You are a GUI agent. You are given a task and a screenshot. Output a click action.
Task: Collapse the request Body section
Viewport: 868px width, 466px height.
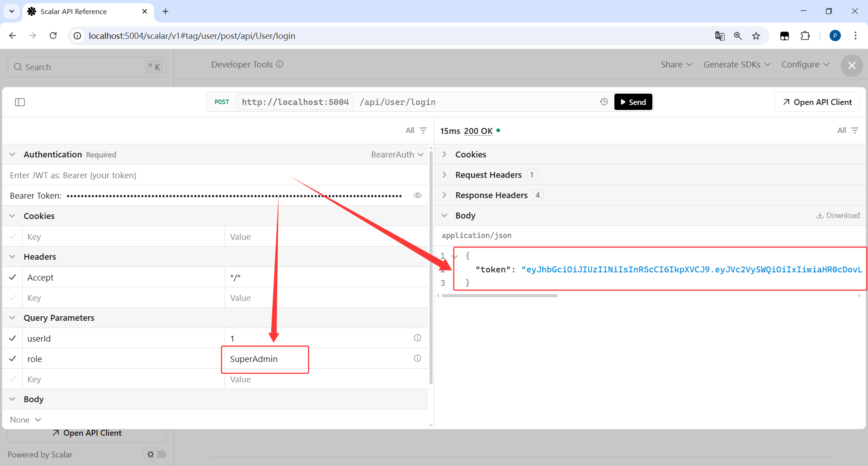click(12, 399)
